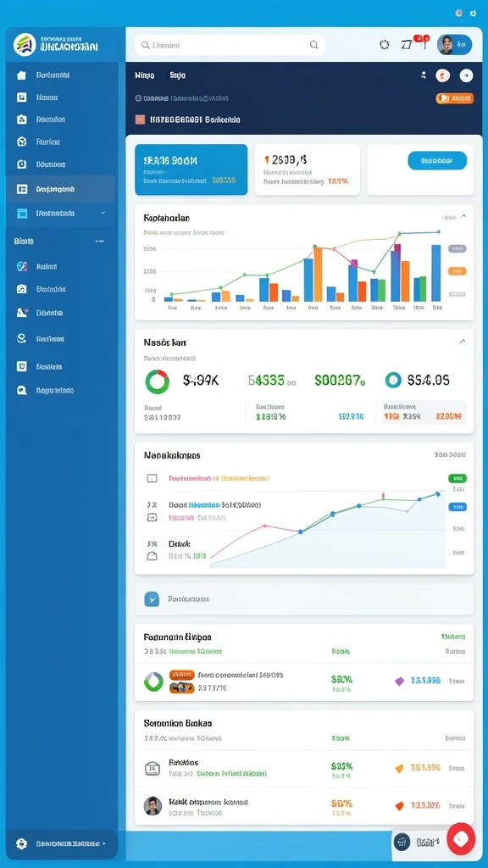
Task: Click the green donut chart icon
Action: coord(157,381)
